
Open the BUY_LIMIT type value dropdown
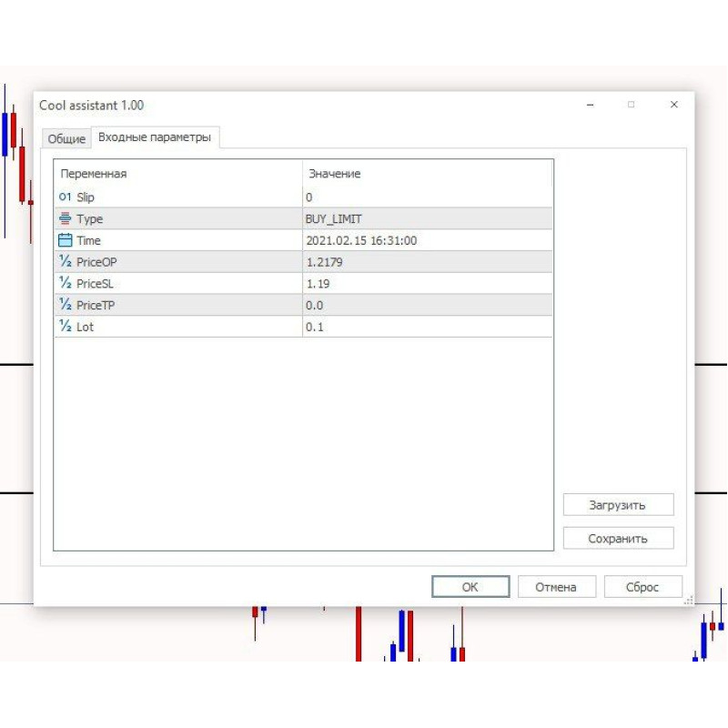[x=427, y=218]
